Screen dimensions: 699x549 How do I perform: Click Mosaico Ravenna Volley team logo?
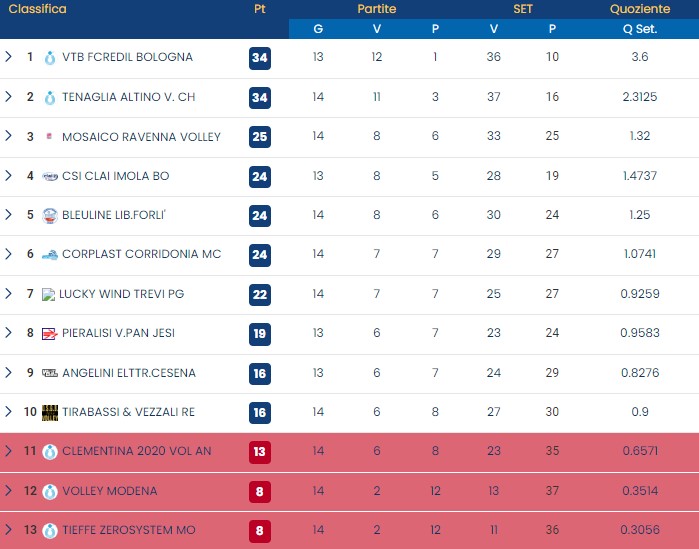49,137
